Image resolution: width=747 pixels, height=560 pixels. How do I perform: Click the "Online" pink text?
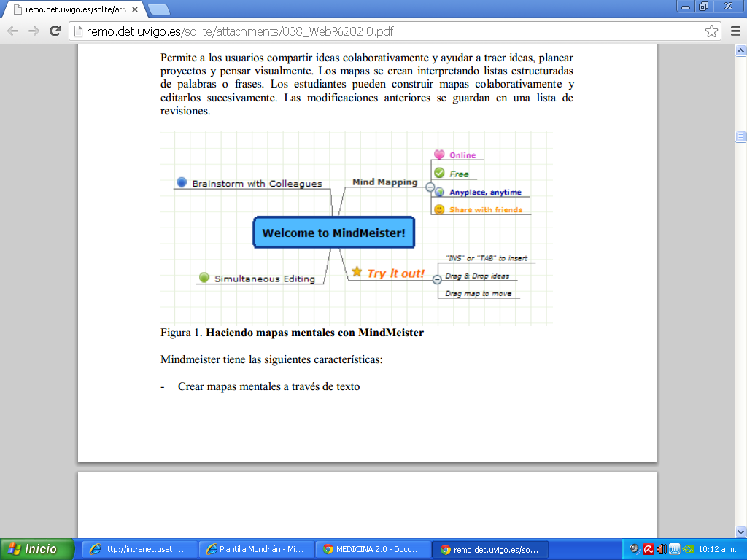pos(462,155)
